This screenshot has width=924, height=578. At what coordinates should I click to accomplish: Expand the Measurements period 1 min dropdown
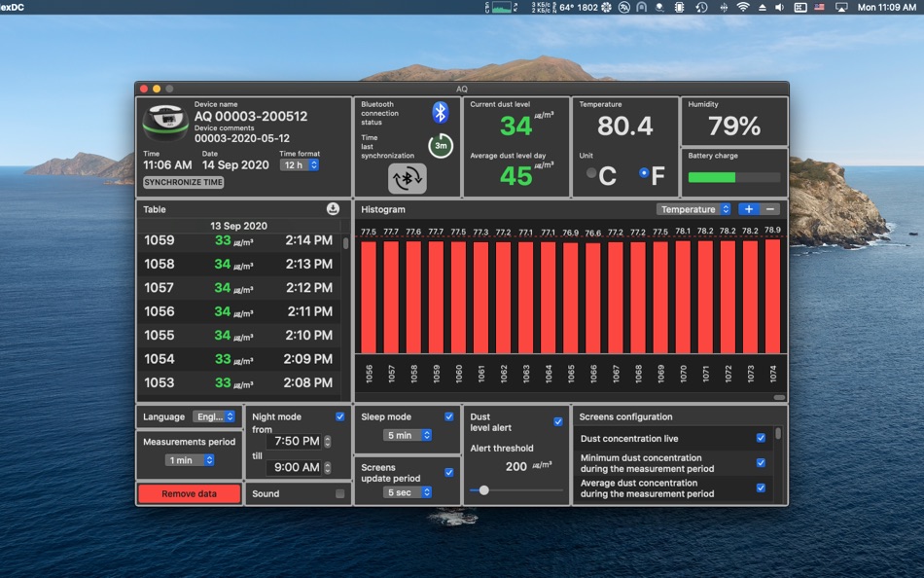tap(190, 460)
